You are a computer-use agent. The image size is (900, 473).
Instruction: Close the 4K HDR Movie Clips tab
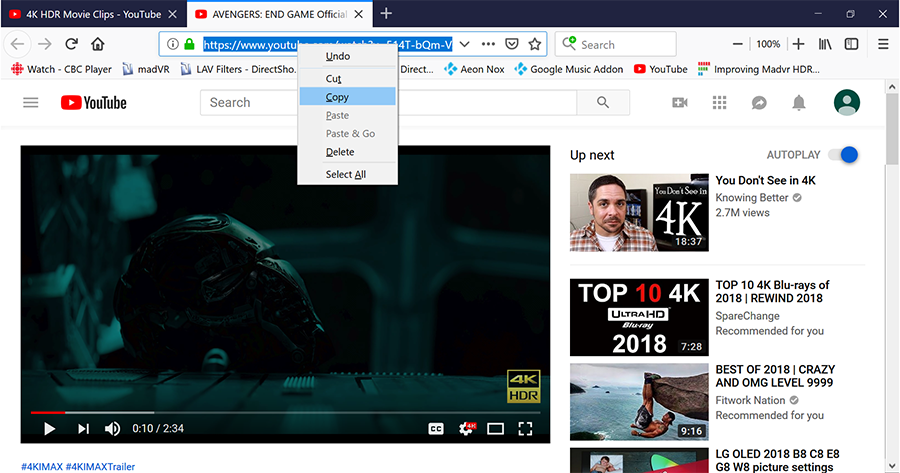[172, 14]
